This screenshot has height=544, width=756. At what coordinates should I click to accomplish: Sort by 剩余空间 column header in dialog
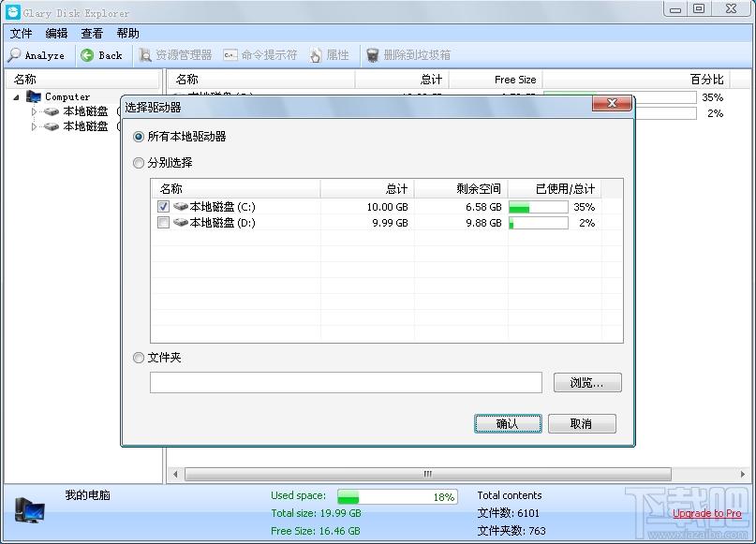coord(461,189)
